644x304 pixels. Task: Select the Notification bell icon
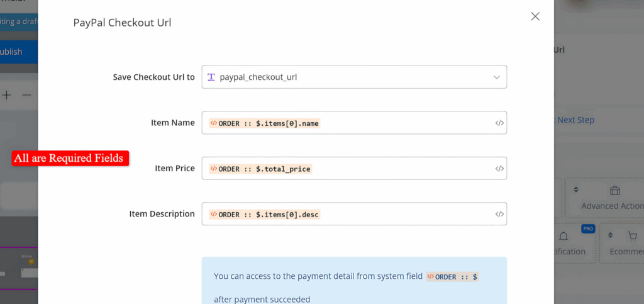(x=563, y=237)
